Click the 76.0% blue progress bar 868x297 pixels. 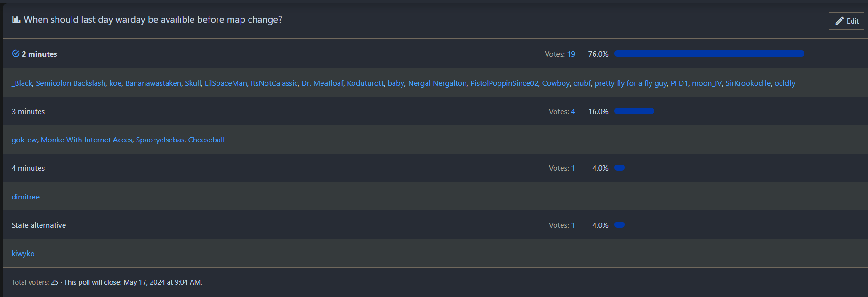(709, 54)
